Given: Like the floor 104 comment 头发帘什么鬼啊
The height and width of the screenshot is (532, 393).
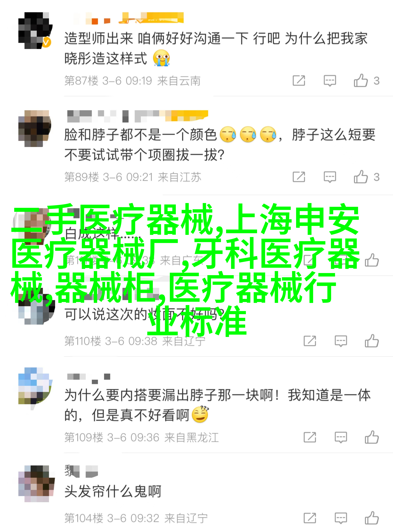Looking at the screenshot, I should click(x=372, y=518).
